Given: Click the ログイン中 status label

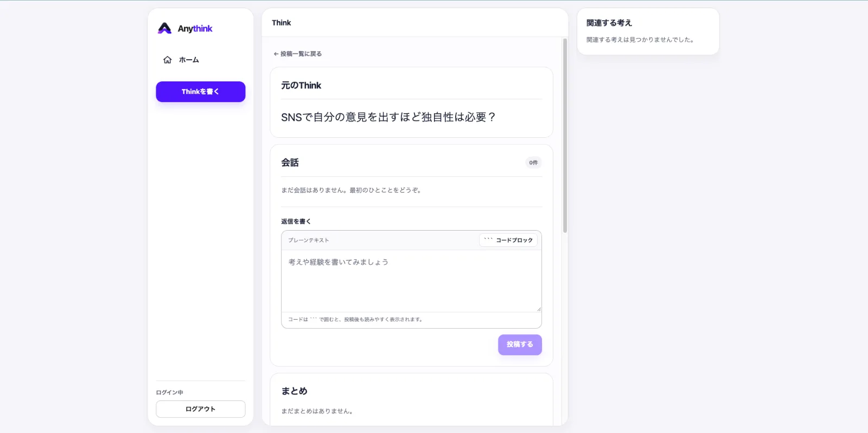Looking at the screenshot, I should [170, 392].
